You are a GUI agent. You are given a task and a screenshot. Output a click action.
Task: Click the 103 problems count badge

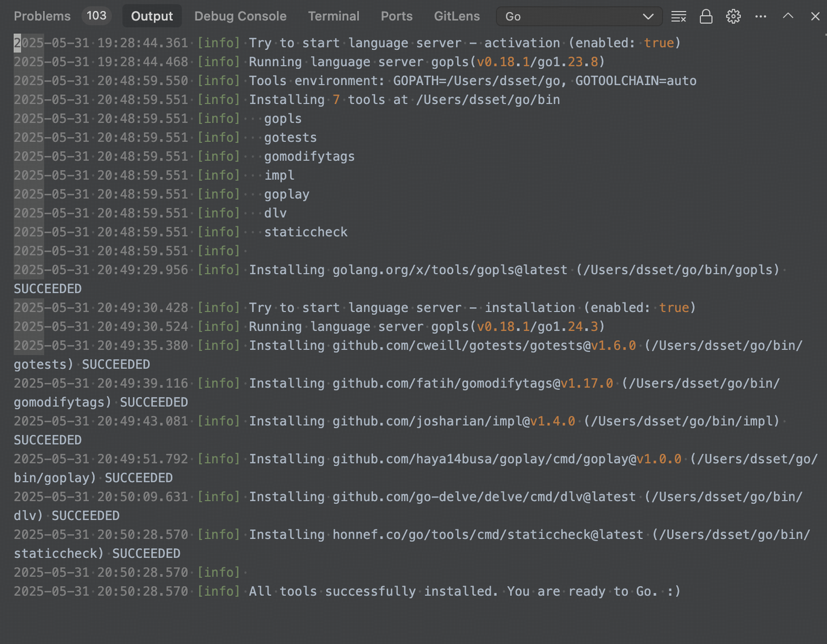coord(96,15)
